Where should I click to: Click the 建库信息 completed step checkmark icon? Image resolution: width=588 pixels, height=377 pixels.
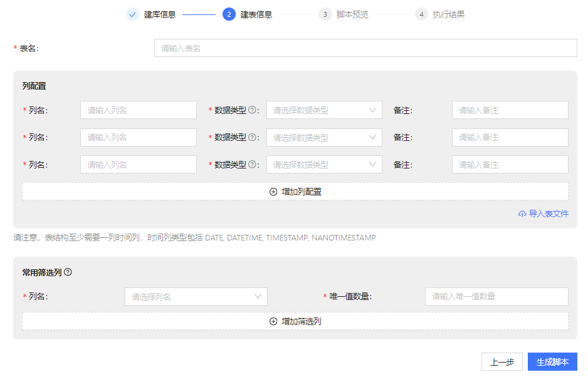click(132, 14)
